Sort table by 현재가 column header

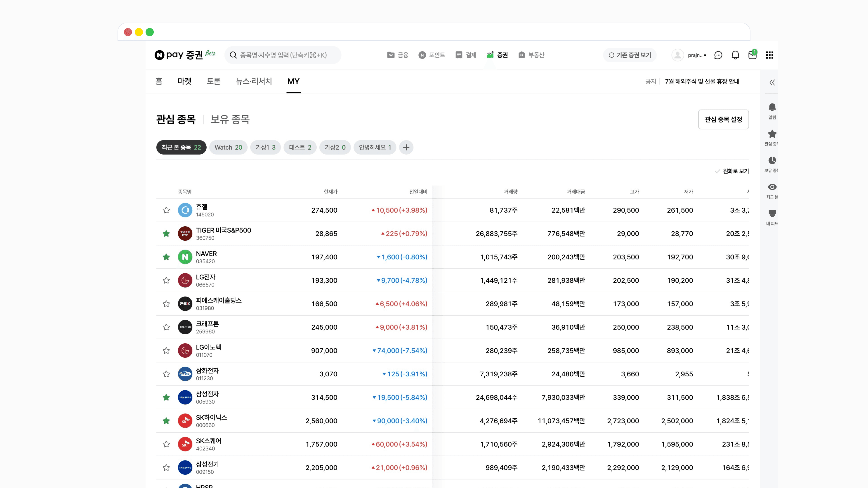pos(330,192)
